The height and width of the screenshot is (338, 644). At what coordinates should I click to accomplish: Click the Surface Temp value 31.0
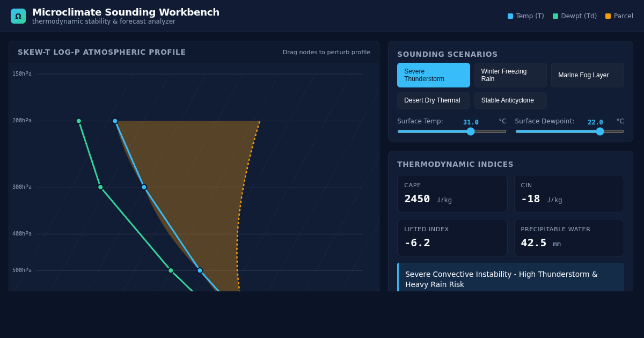[471, 122]
